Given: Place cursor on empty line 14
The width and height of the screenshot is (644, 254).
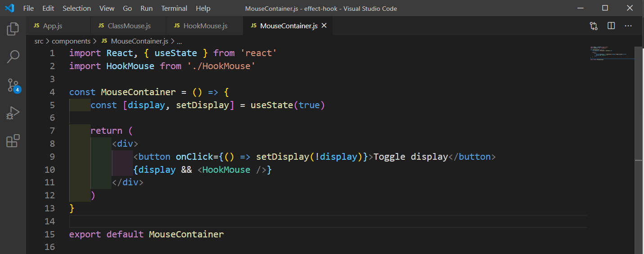Looking at the screenshot, I should click(x=328, y=221).
